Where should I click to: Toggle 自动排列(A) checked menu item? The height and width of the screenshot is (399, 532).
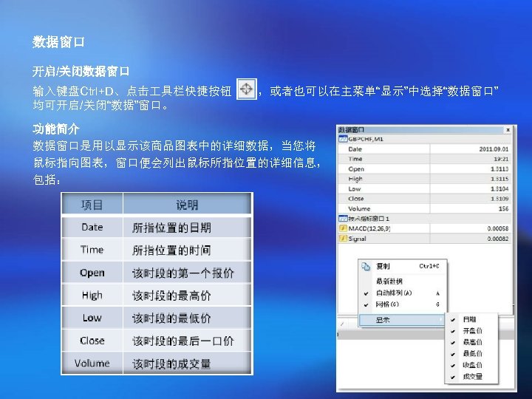tap(403, 293)
